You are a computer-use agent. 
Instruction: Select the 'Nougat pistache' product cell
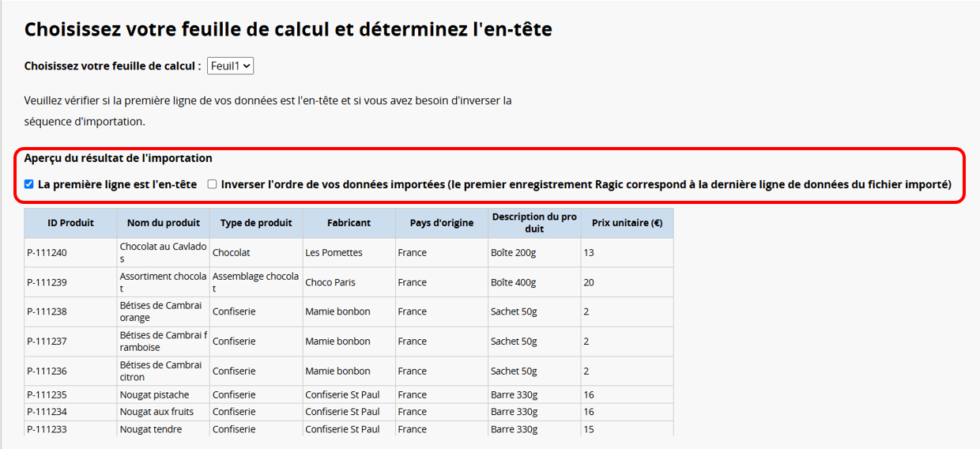(164, 394)
